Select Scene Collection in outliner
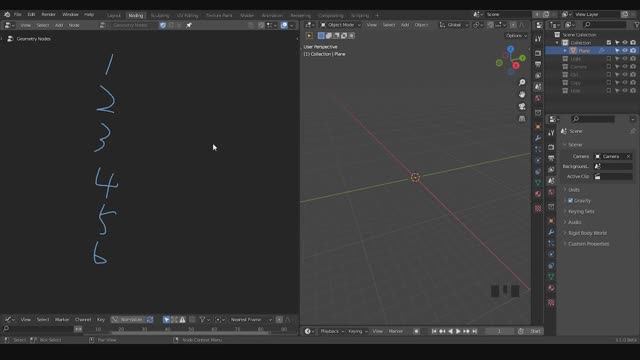Screen dimensions: 640x360 pos(579,35)
